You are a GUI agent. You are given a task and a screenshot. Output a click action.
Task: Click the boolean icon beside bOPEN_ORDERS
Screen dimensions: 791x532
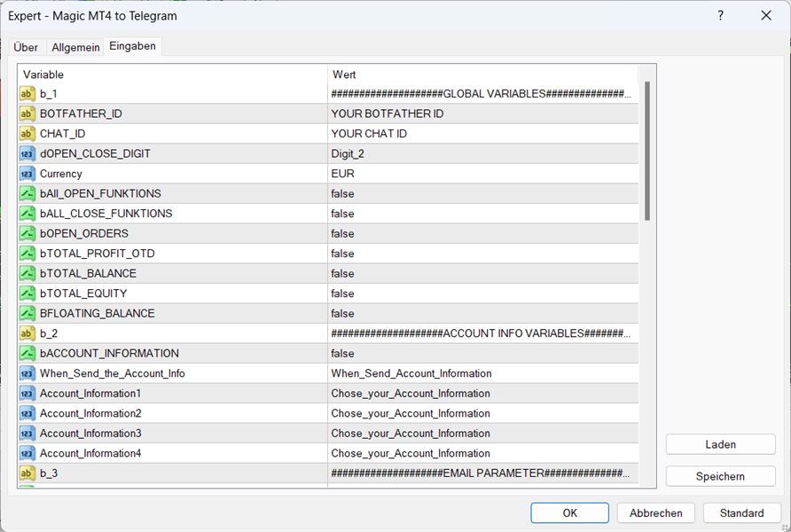[x=27, y=233]
